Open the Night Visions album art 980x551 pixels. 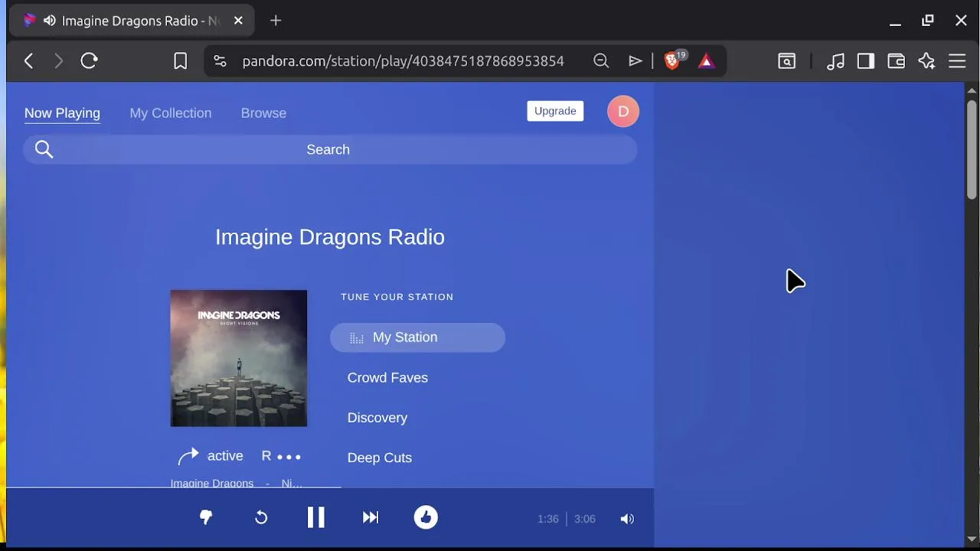pyautogui.click(x=239, y=358)
